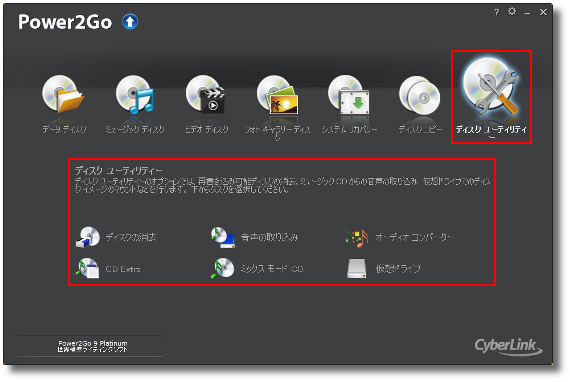Open the Photo Gallery Disc icon
570x382 pixels.
click(x=277, y=95)
